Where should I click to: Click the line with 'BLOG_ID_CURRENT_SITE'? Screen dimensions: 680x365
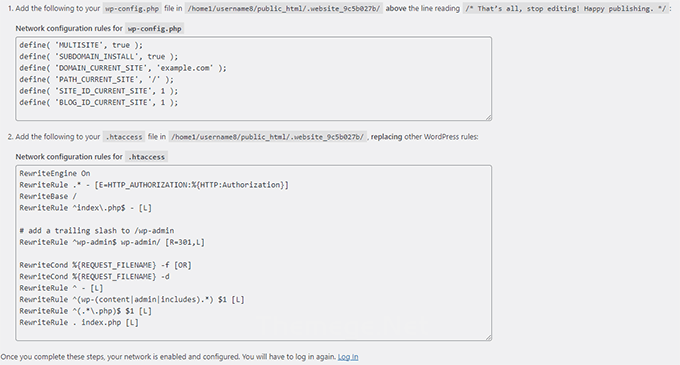tap(98, 102)
